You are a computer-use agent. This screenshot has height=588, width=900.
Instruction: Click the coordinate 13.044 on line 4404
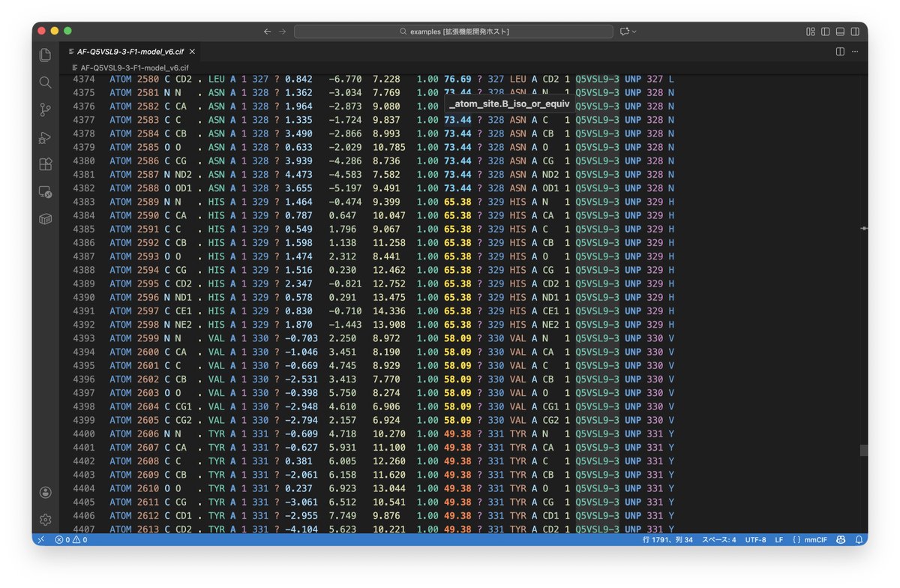click(x=389, y=488)
